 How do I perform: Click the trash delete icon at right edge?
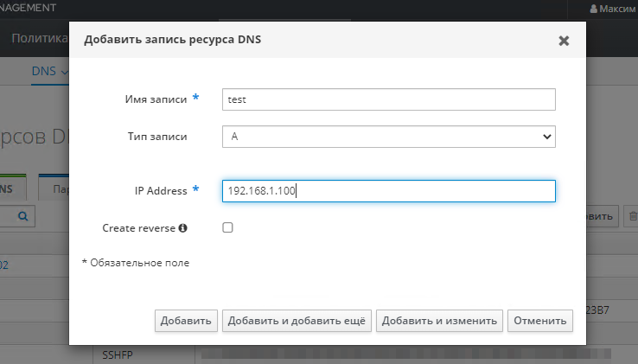click(x=632, y=216)
